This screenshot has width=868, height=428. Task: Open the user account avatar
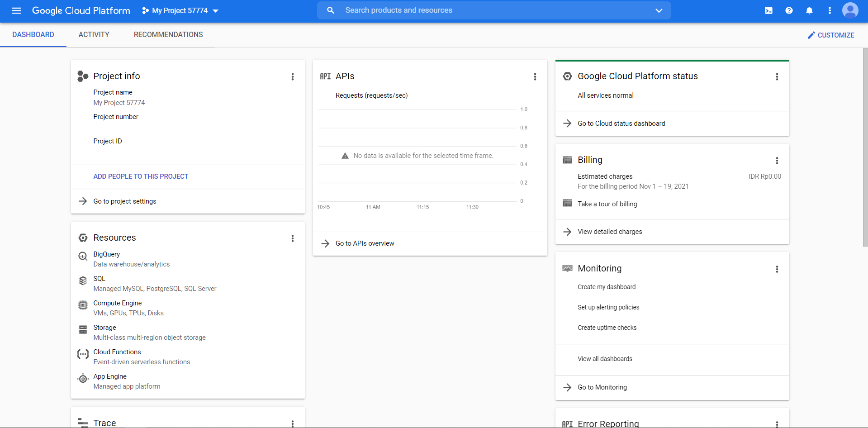(x=850, y=10)
